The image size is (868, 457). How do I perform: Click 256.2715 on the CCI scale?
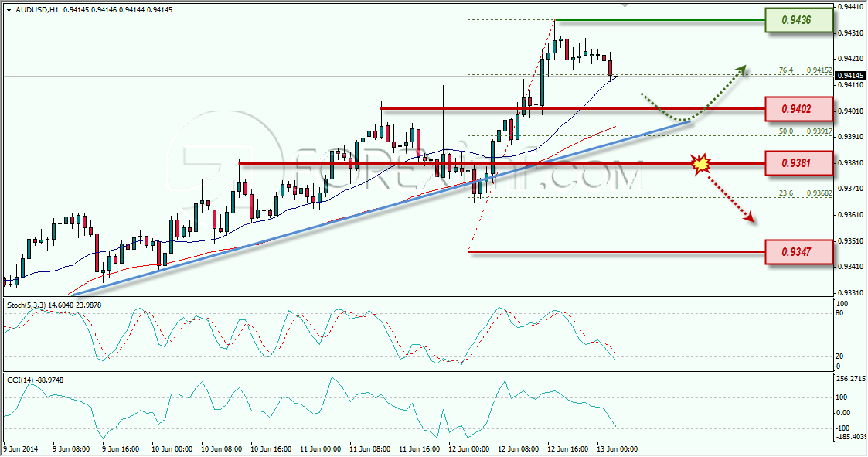click(851, 379)
